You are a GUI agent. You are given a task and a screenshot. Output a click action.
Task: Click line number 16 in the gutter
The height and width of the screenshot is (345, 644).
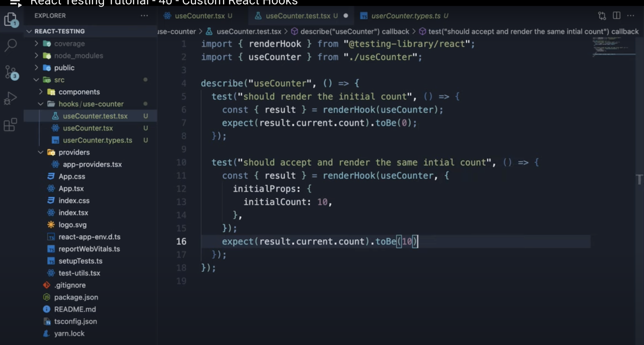pyautogui.click(x=181, y=241)
